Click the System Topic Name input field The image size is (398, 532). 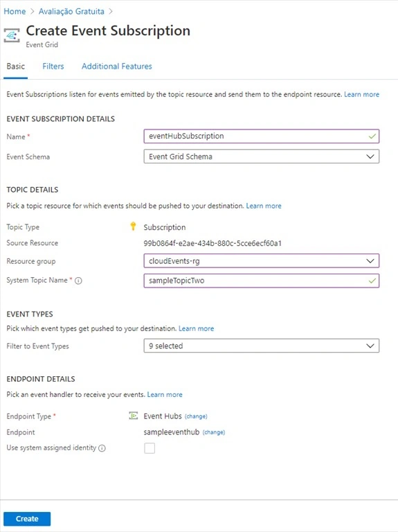pyautogui.click(x=262, y=281)
